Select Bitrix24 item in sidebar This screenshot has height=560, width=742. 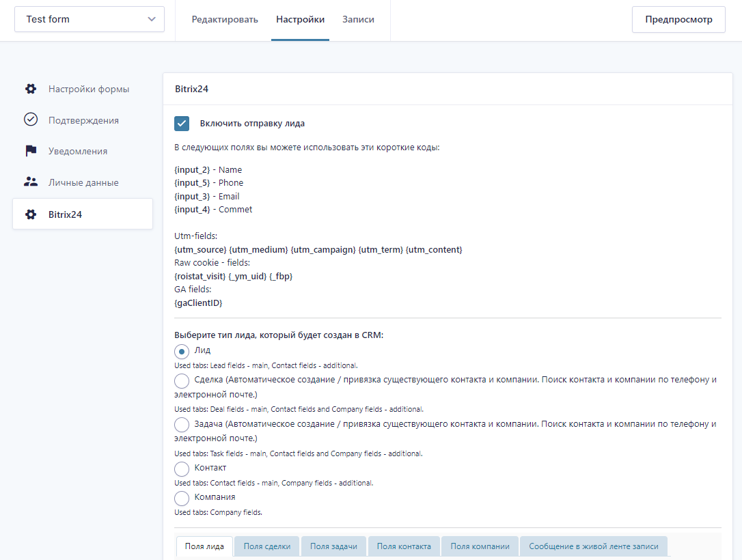click(x=83, y=214)
